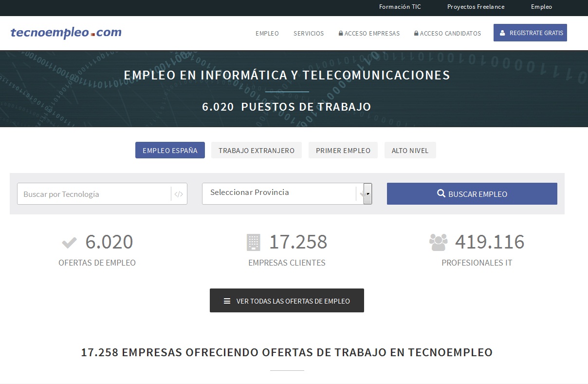This screenshot has height=384, width=588.
Task: Click the checkmark icon beside 6.020 offers
Action: [70, 242]
